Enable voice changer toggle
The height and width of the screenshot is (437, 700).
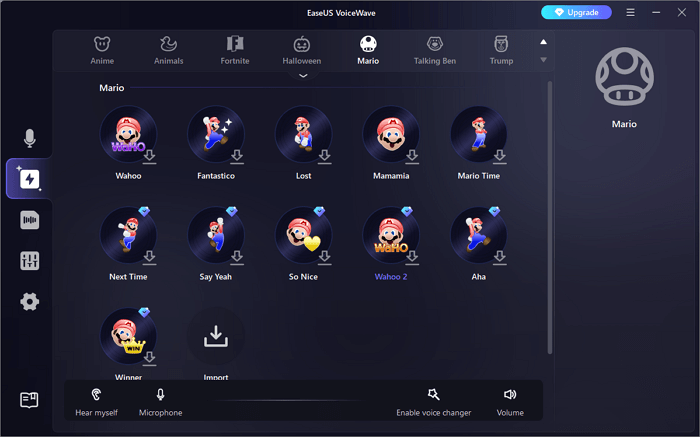pyautogui.click(x=433, y=402)
